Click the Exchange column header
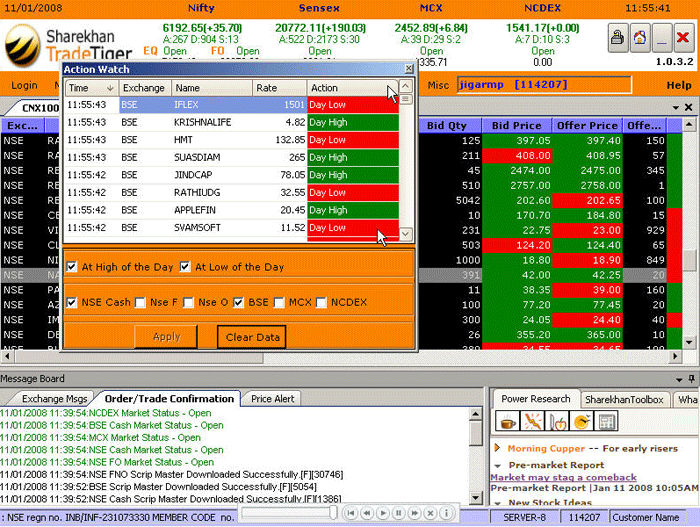 (x=145, y=88)
